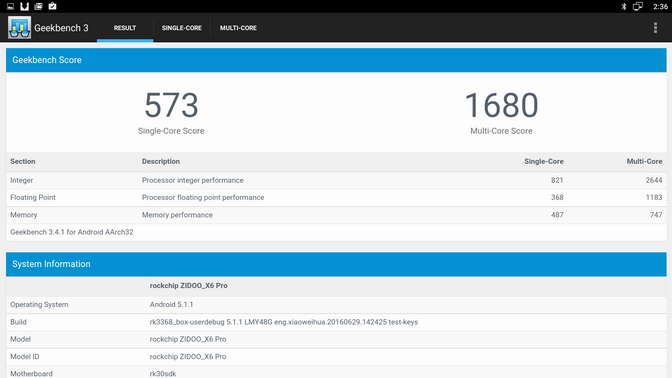The height and width of the screenshot is (378, 672).
Task: Click the Multi-Core column header
Action: [644, 162]
